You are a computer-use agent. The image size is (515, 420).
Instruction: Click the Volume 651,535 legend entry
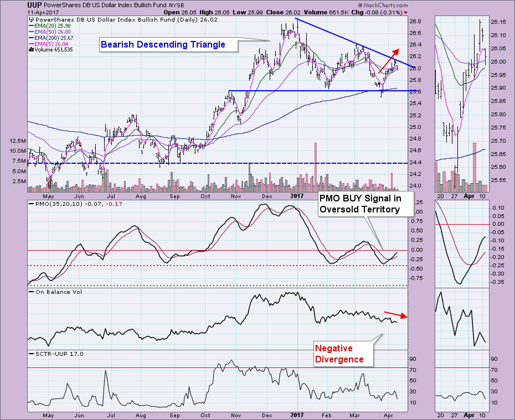tap(51, 50)
